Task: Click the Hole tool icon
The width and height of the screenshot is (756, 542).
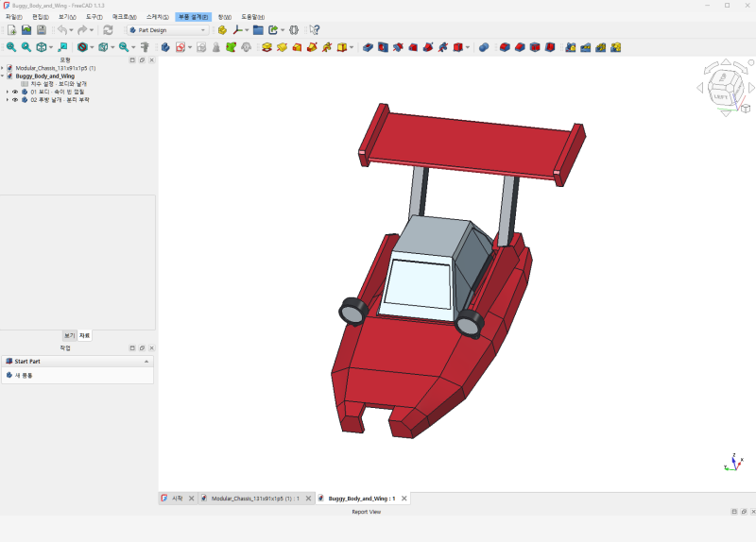Action: point(383,47)
